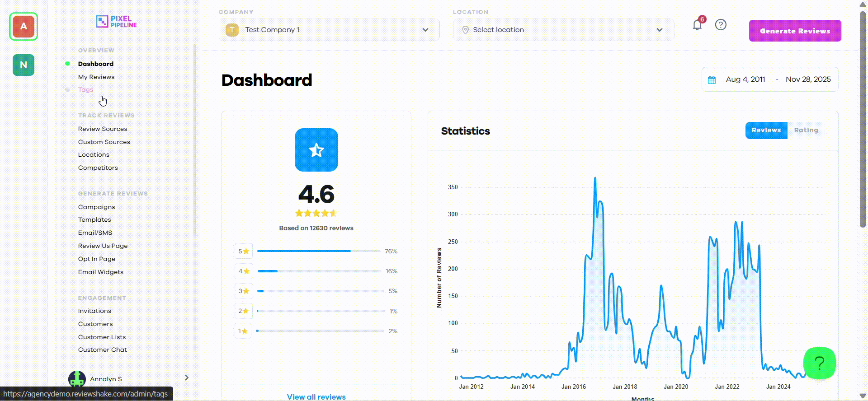The image size is (868, 401).
Task: Switch Statistics to Rating view
Action: coord(806,130)
